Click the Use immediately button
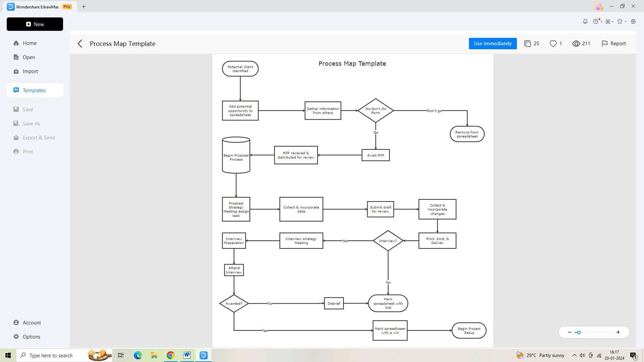Viewport: 644px width, 362px height. tap(492, 44)
